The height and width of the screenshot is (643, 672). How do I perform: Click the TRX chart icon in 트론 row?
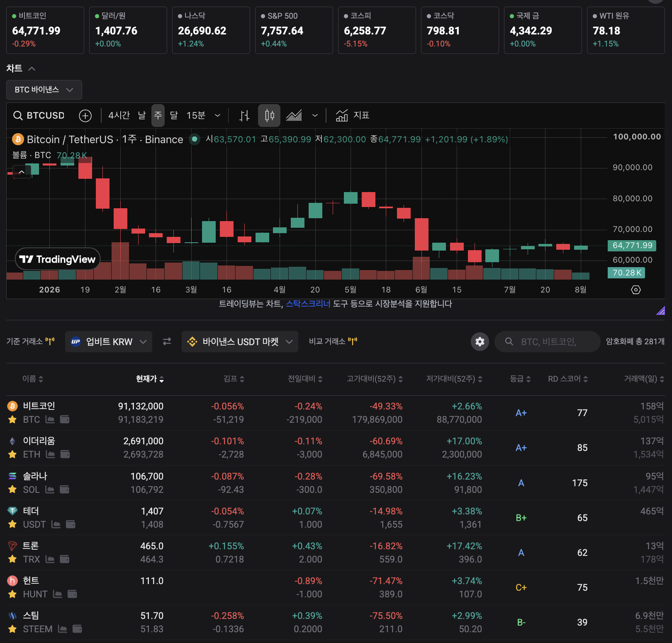[50, 559]
